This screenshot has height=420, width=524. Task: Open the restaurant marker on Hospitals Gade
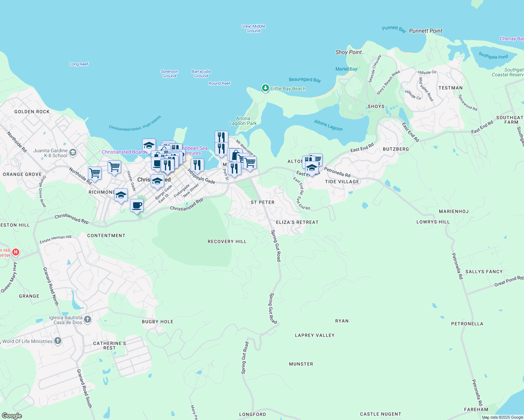point(197,165)
